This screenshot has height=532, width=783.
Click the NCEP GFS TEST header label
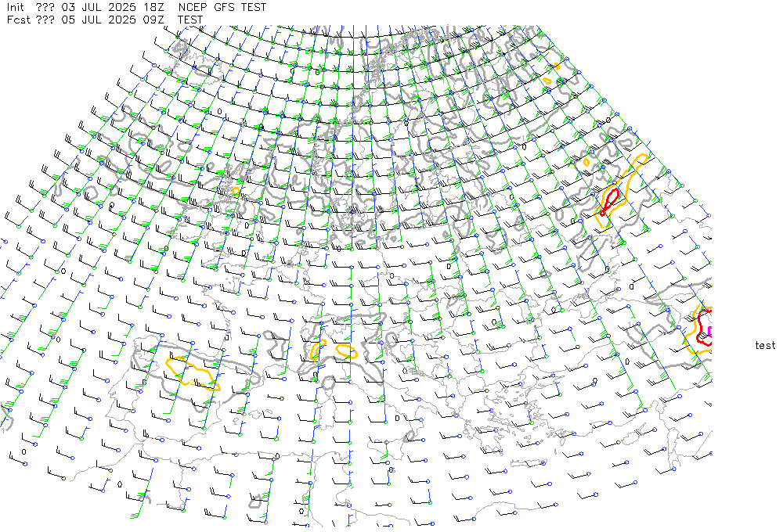(x=222, y=8)
